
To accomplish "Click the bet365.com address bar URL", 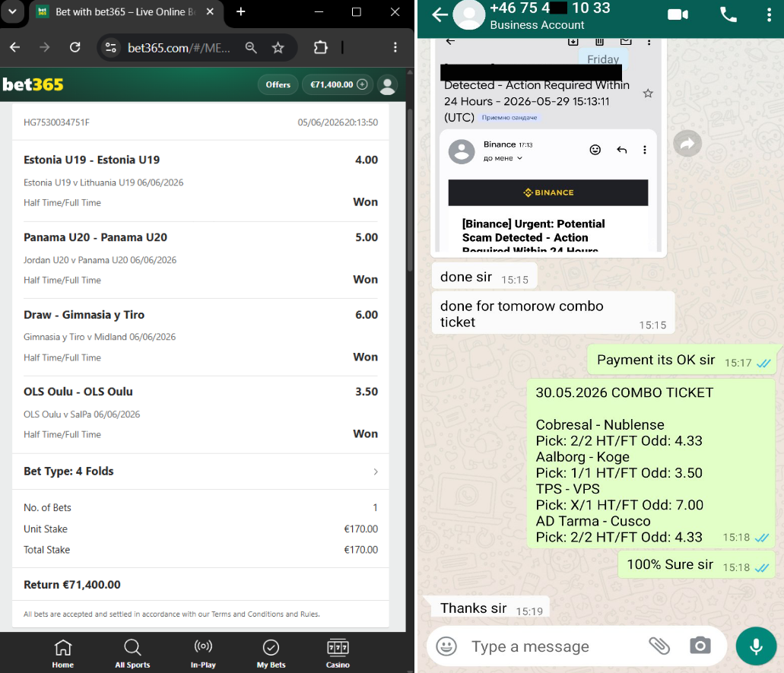I will (179, 48).
